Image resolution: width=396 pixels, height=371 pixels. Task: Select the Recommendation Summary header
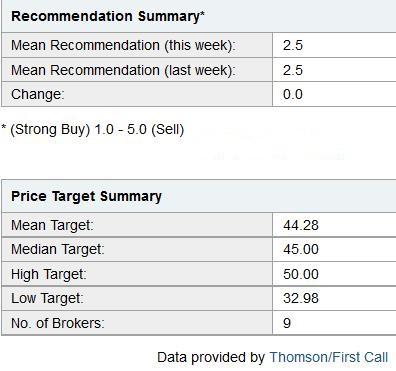tap(108, 16)
